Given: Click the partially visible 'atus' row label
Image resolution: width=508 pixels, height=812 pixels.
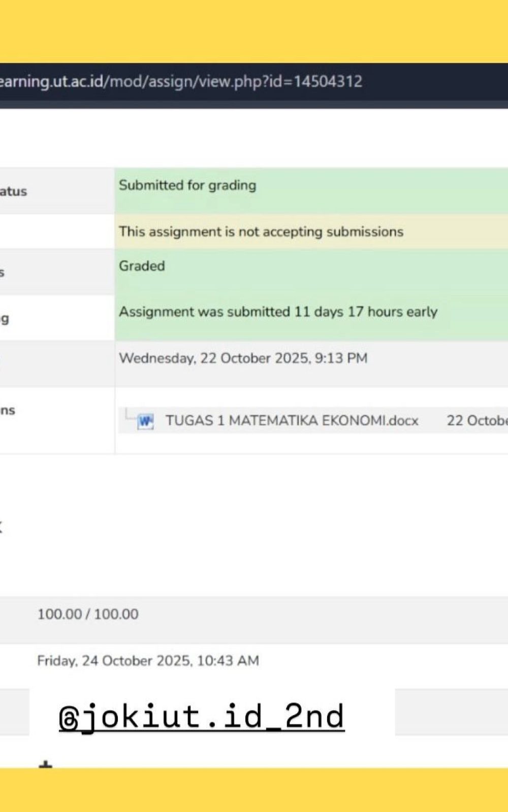Looking at the screenshot, I should (x=13, y=192).
